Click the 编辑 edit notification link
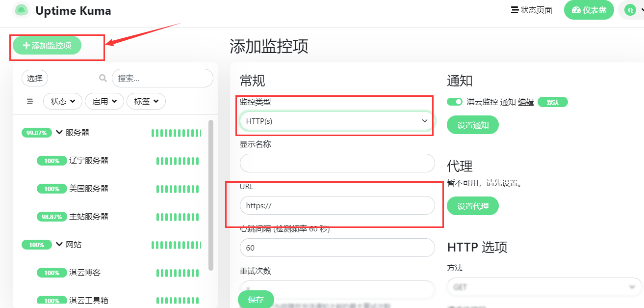Viewport: 644px width, 308px height. (x=526, y=102)
